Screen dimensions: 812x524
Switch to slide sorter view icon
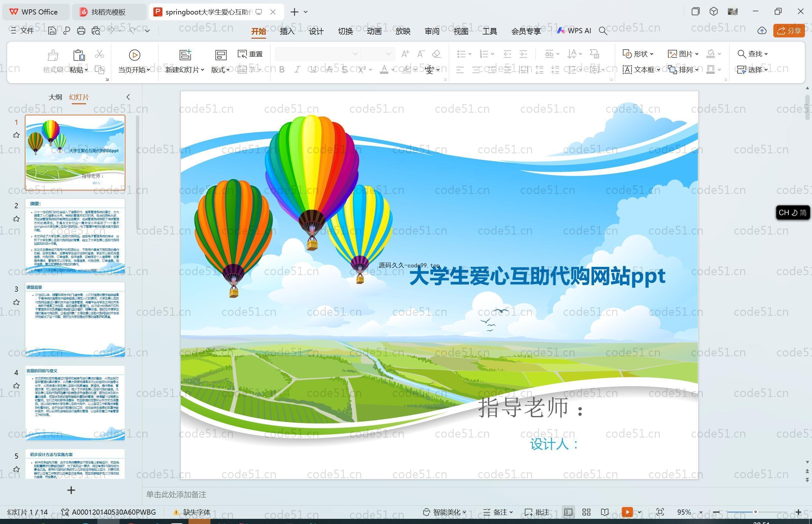click(x=586, y=512)
